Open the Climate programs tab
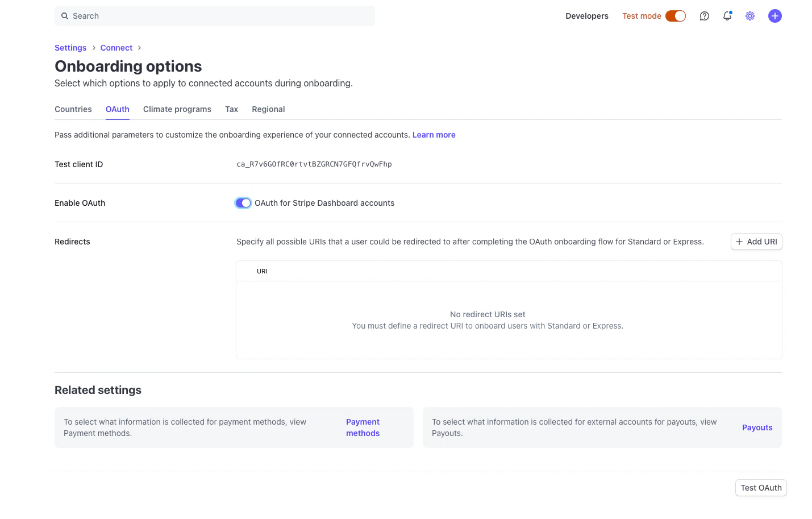The height and width of the screenshot is (519, 812). 177,109
